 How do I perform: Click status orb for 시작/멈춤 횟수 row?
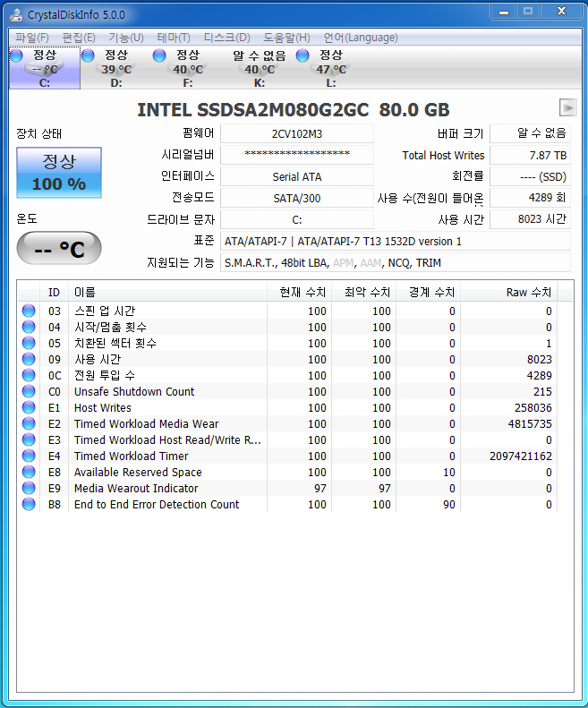pos(29,327)
